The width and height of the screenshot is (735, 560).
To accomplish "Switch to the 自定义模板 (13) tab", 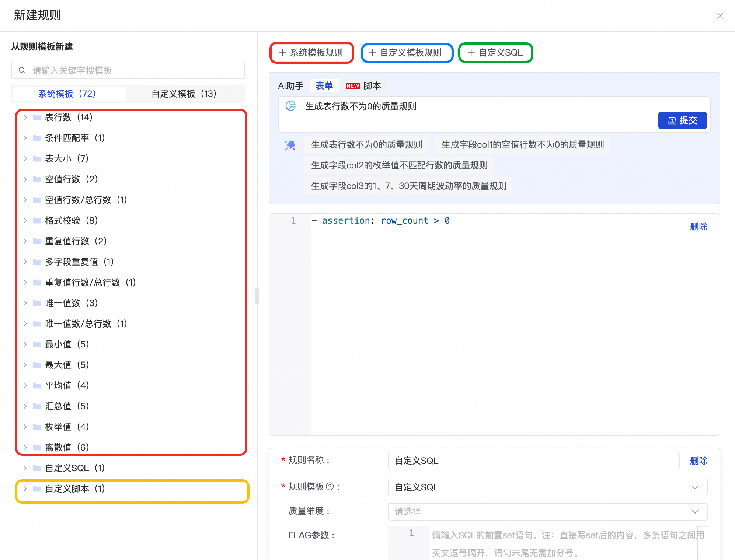I will coord(184,94).
